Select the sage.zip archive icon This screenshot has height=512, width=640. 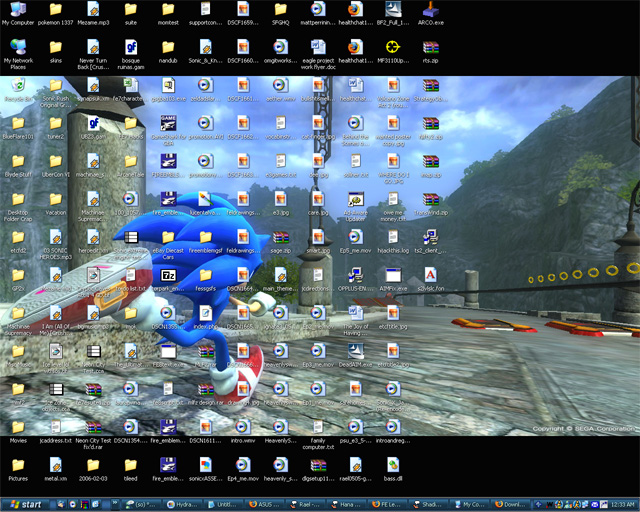280,241
